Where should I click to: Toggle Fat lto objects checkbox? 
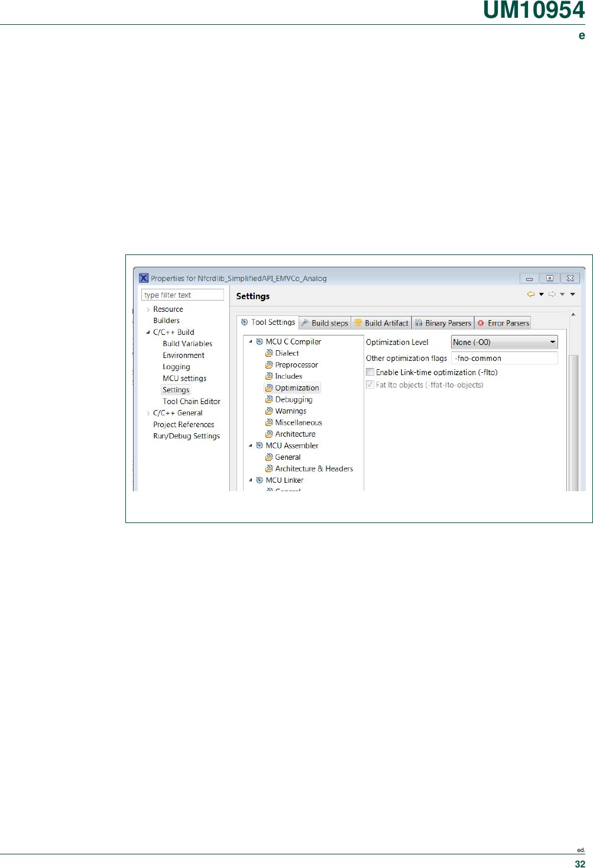[x=370, y=385]
